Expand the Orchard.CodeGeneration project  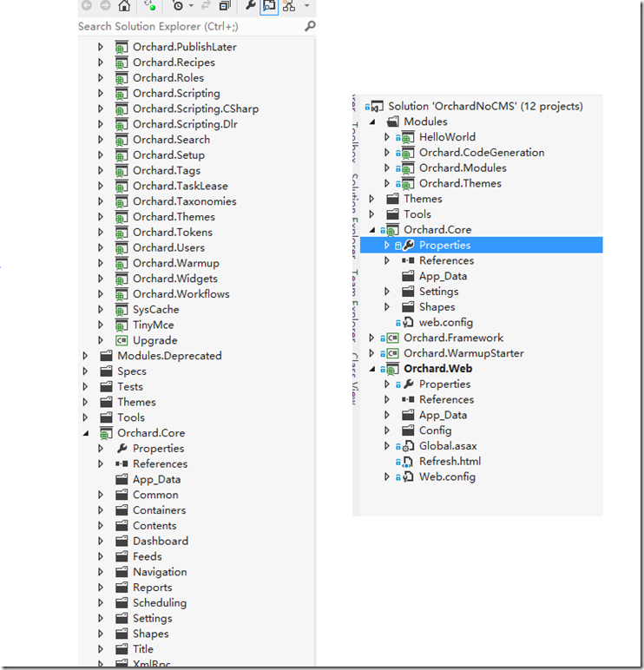click(387, 152)
